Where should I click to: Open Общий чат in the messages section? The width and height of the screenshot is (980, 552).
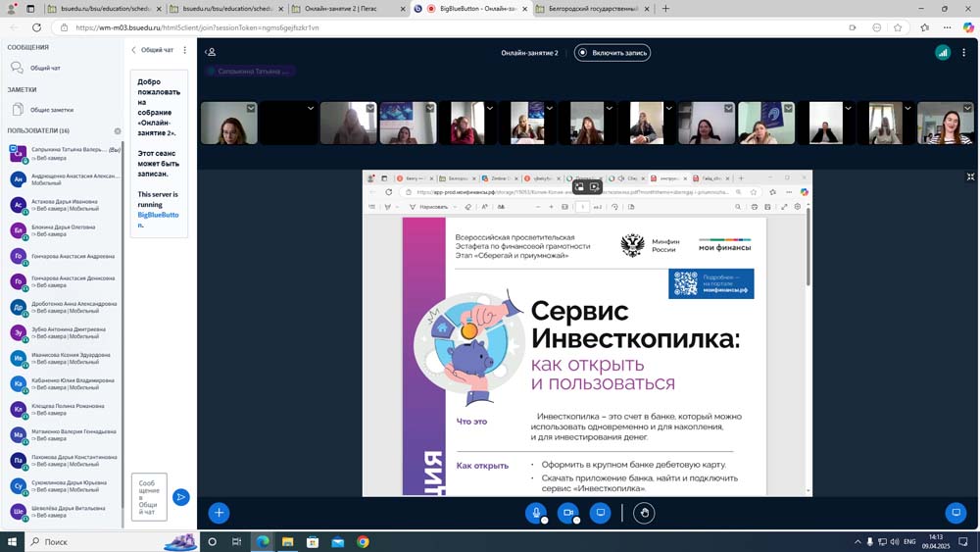(x=45, y=68)
